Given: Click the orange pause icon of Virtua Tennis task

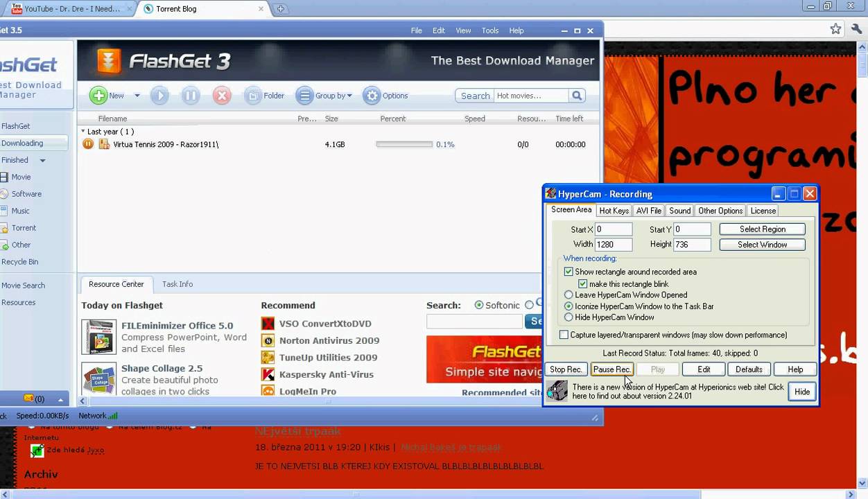Looking at the screenshot, I should [x=88, y=144].
